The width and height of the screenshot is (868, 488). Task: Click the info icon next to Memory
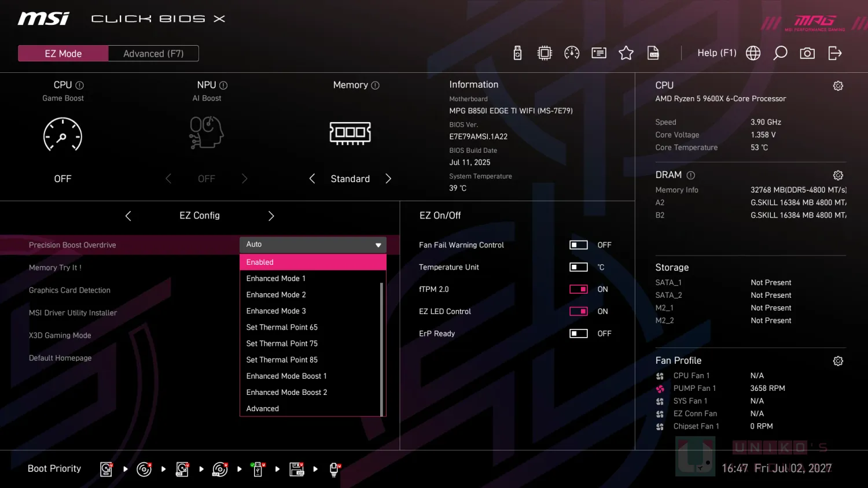click(375, 85)
